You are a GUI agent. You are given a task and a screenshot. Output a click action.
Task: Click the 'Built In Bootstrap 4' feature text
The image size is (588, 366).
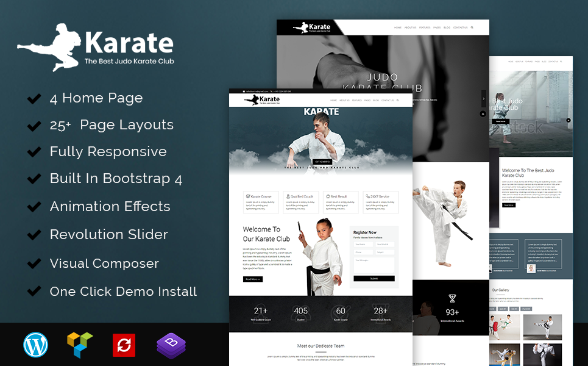[x=116, y=179]
